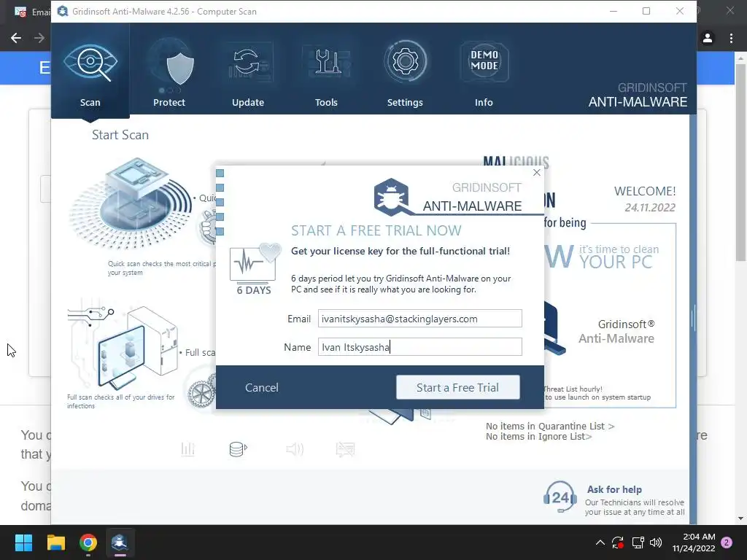This screenshot has height=560, width=747.
Task: Open the Tools tab
Action: pos(326,71)
